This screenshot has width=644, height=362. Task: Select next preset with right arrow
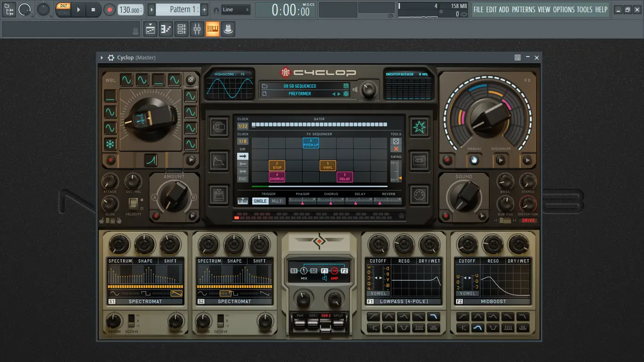coord(339,94)
